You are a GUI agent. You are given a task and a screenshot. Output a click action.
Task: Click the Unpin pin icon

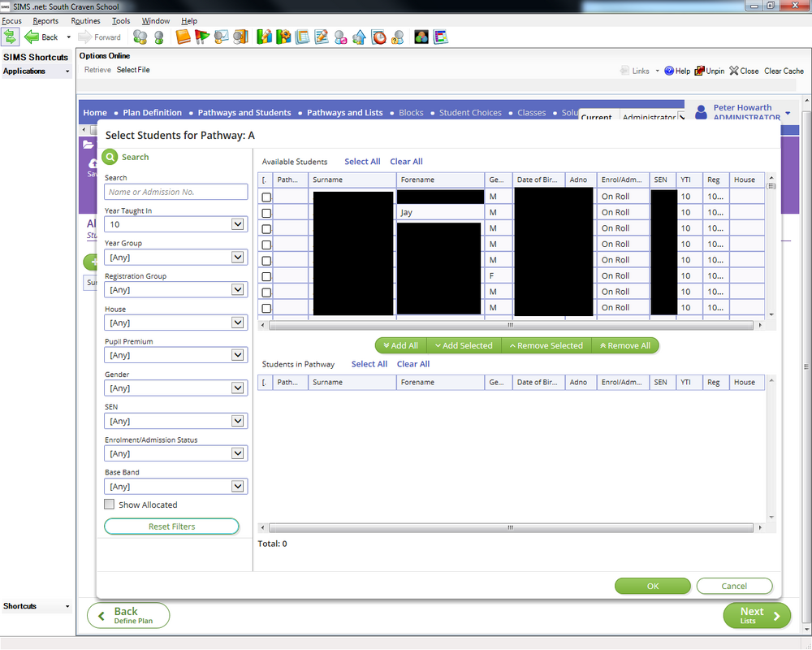pos(700,71)
